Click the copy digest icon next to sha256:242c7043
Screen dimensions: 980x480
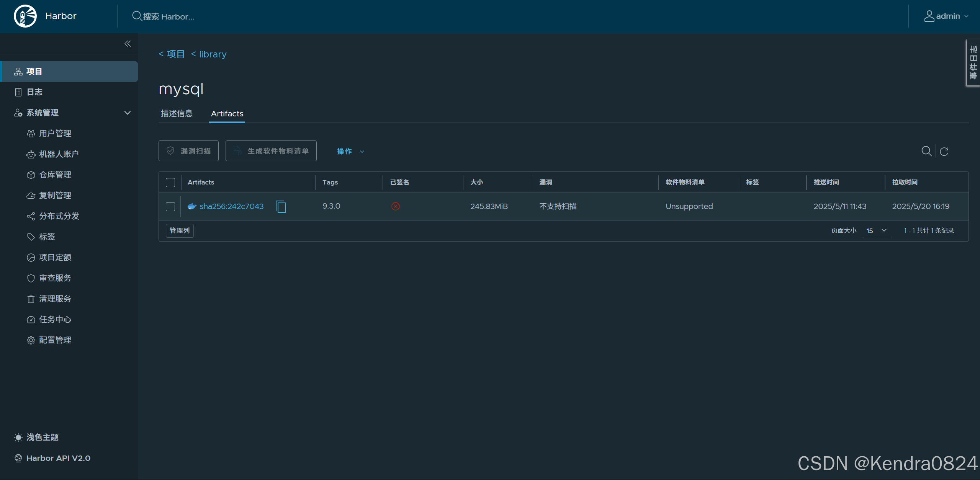pos(281,207)
